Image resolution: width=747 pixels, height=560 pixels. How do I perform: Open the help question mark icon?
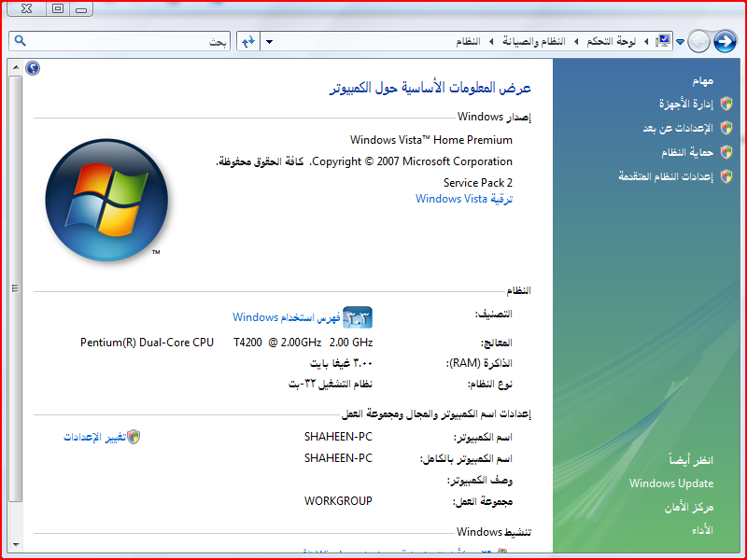[33, 68]
